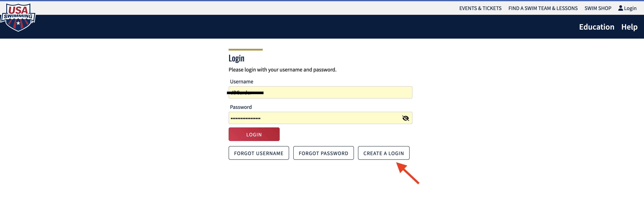Click the Username field label
The image size is (644, 215).
pos(241,82)
